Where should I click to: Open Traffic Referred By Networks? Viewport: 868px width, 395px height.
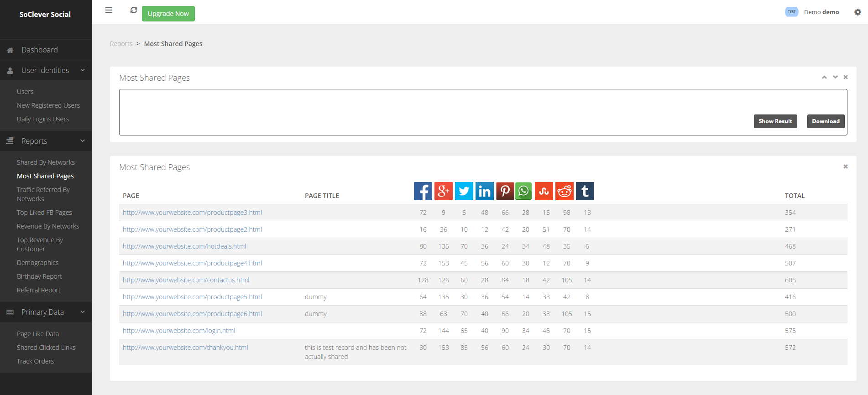coord(43,194)
